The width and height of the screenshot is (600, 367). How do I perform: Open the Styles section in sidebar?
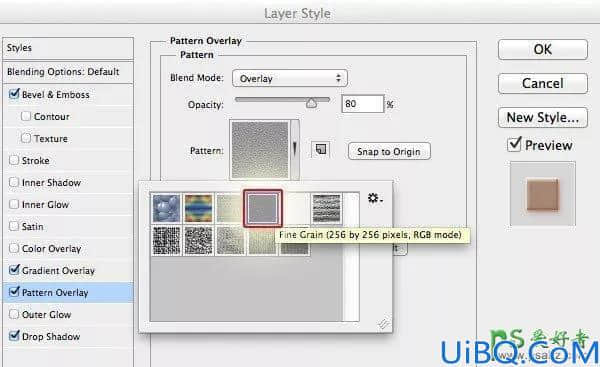68,48
